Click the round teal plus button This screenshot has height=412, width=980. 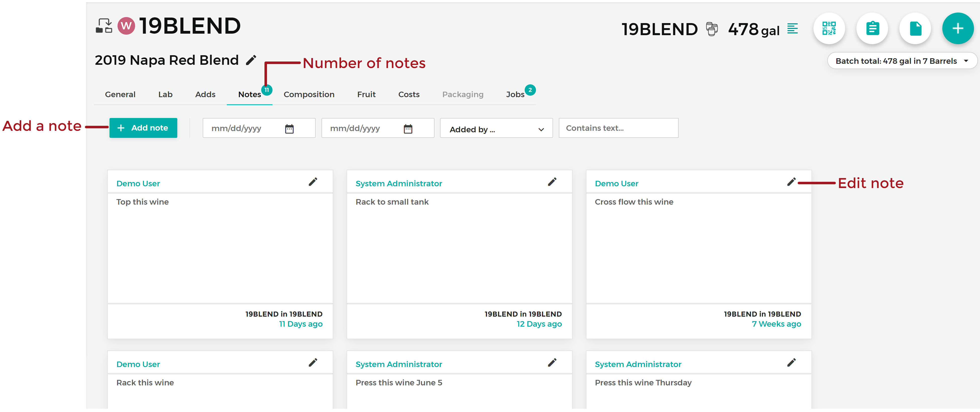[958, 29]
